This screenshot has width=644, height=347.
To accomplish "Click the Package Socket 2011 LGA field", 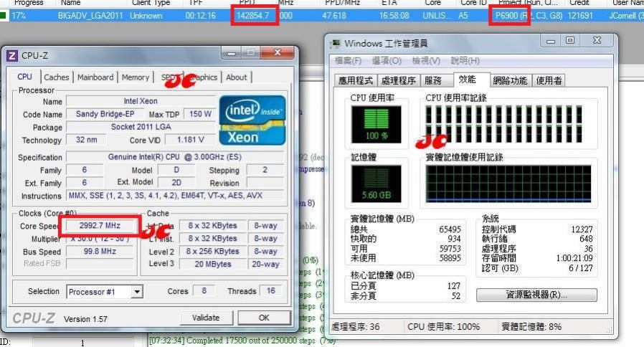I will click(x=141, y=127).
